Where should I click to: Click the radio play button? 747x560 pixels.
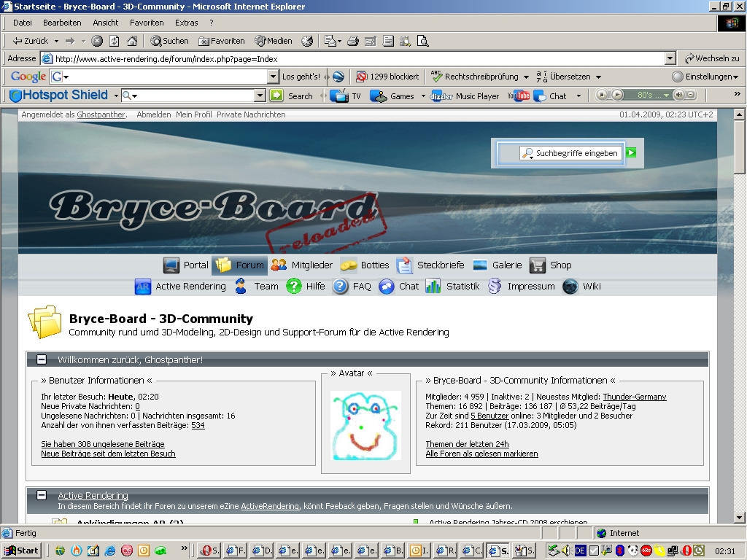(x=617, y=95)
